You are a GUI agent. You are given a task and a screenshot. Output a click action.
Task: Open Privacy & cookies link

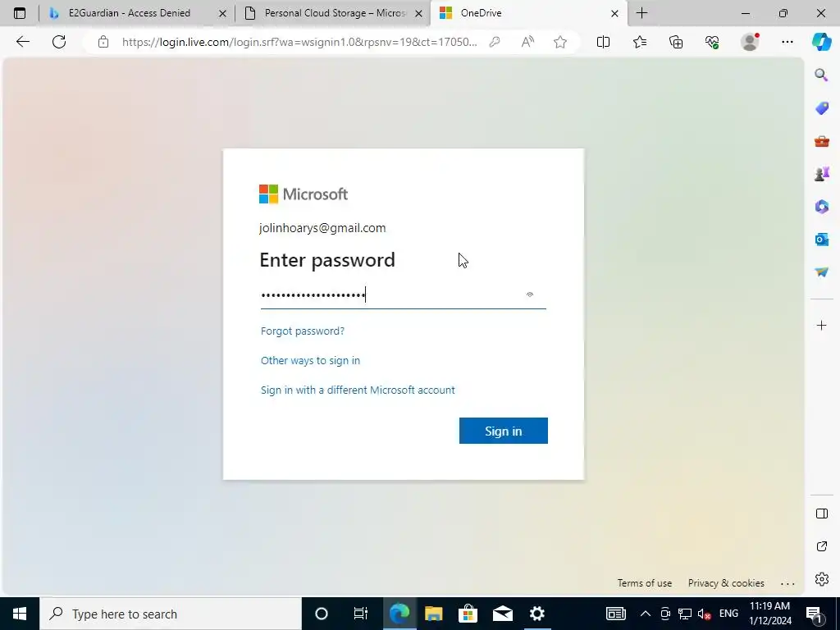coord(726,583)
